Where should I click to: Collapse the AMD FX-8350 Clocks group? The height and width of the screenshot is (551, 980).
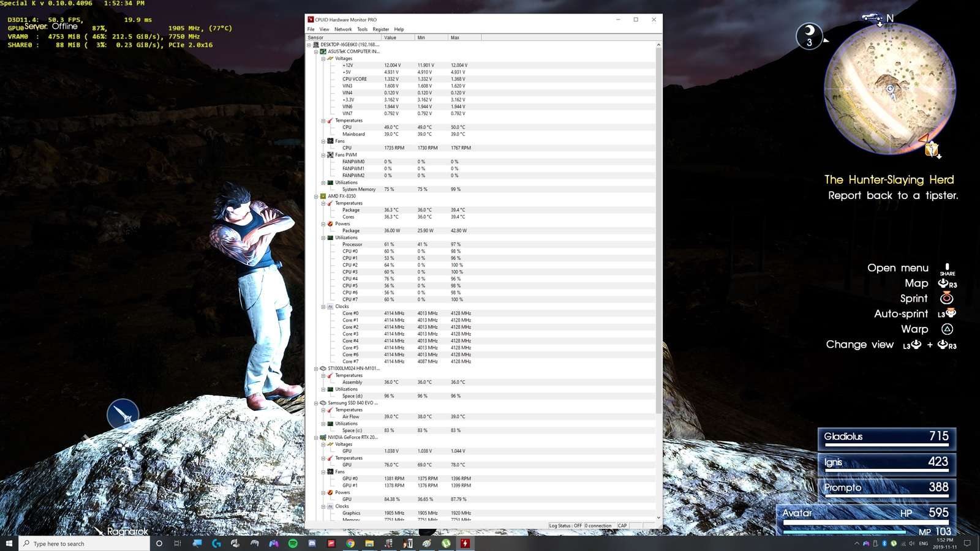coord(323,307)
